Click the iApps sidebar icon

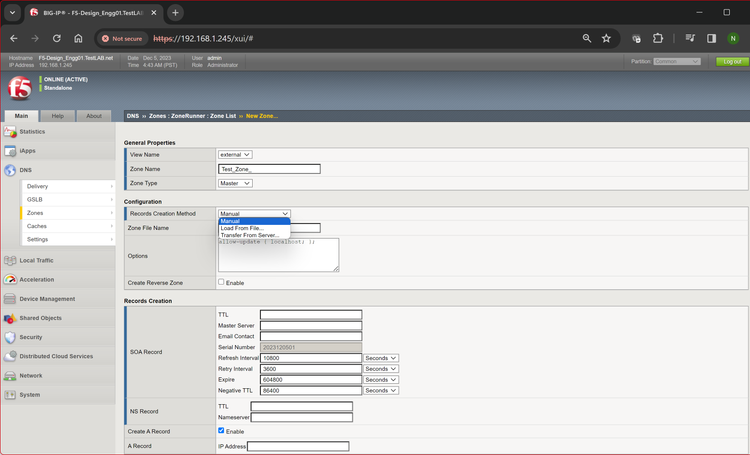10,151
